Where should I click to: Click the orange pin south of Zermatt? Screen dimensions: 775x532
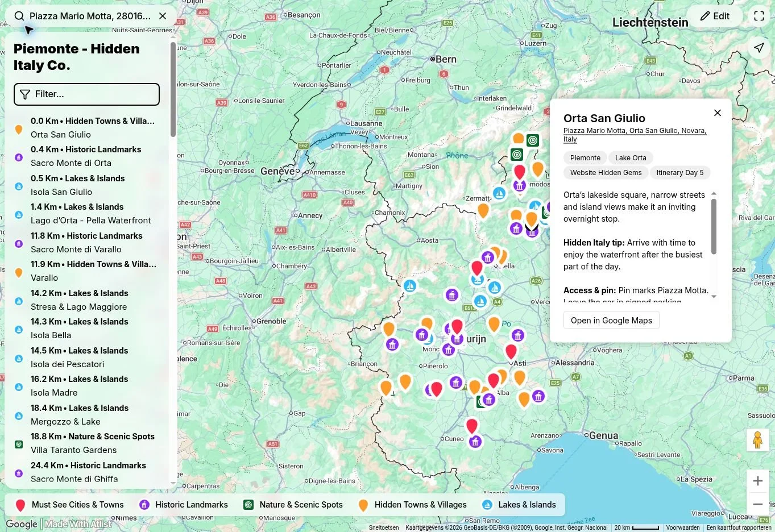click(x=483, y=210)
